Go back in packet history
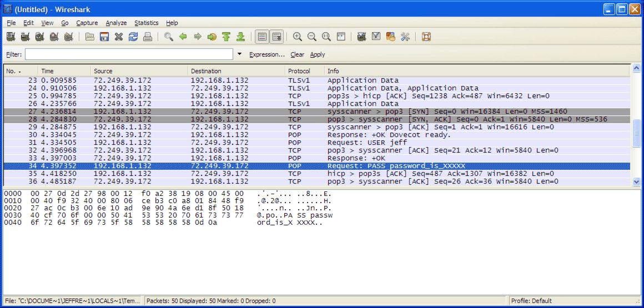The height and width of the screenshot is (308, 644). coord(183,37)
